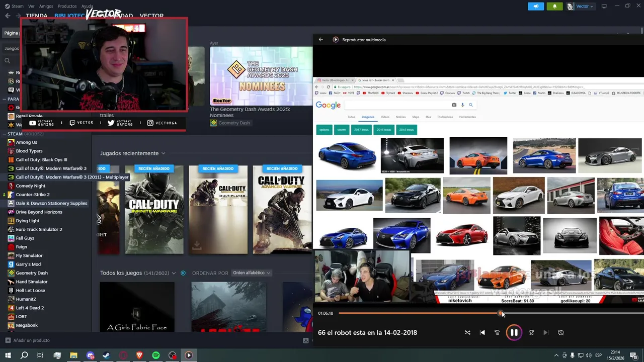Open the Ayuda menu
The image size is (644, 362).
(x=87, y=6)
